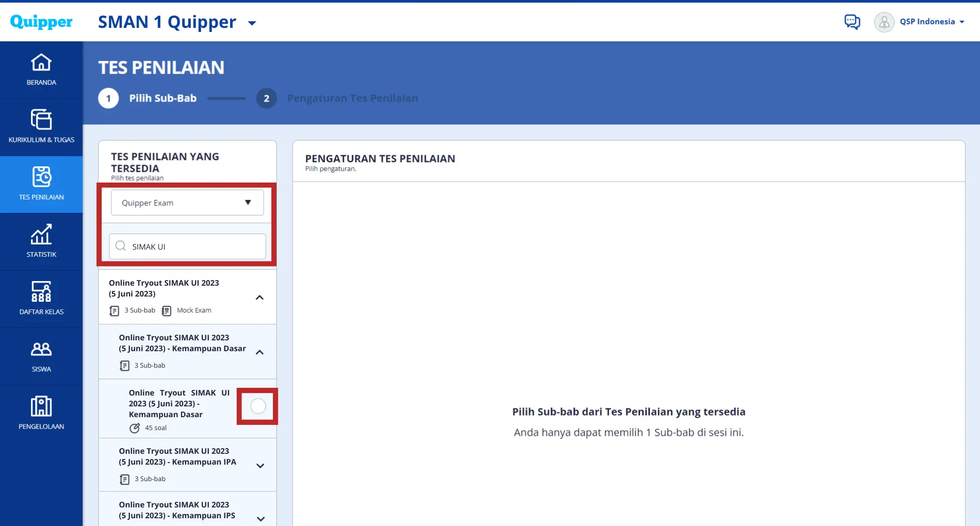The width and height of the screenshot is (980, 526).
Task: Click the SIMAK UI search field
Action: point(187,246)
